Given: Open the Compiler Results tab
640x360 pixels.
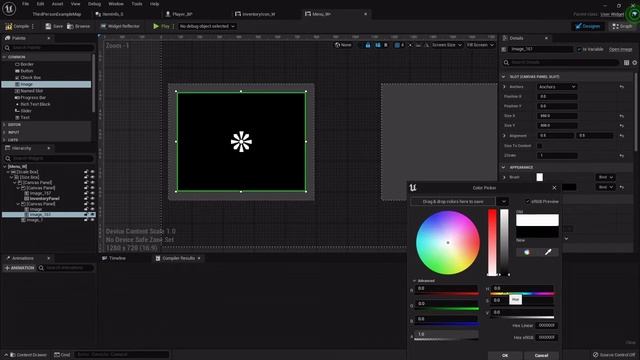Looking at the screenshot, I should coord(178,258).
